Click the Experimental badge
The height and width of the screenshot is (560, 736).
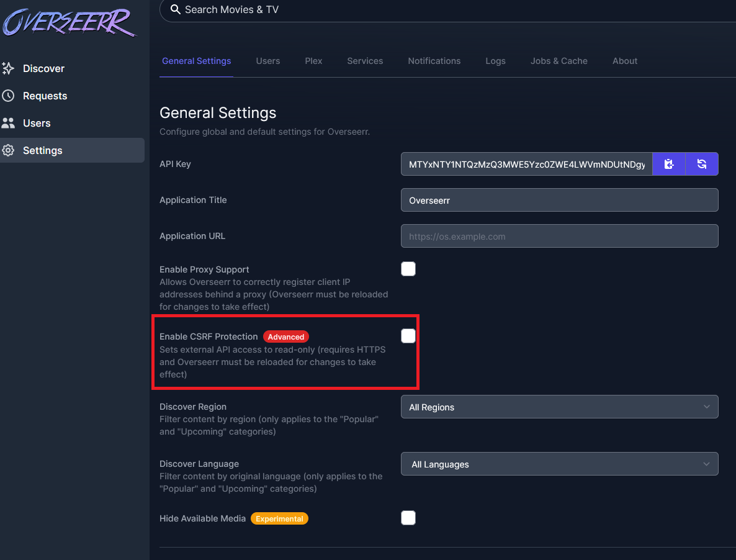click(279, 518)
